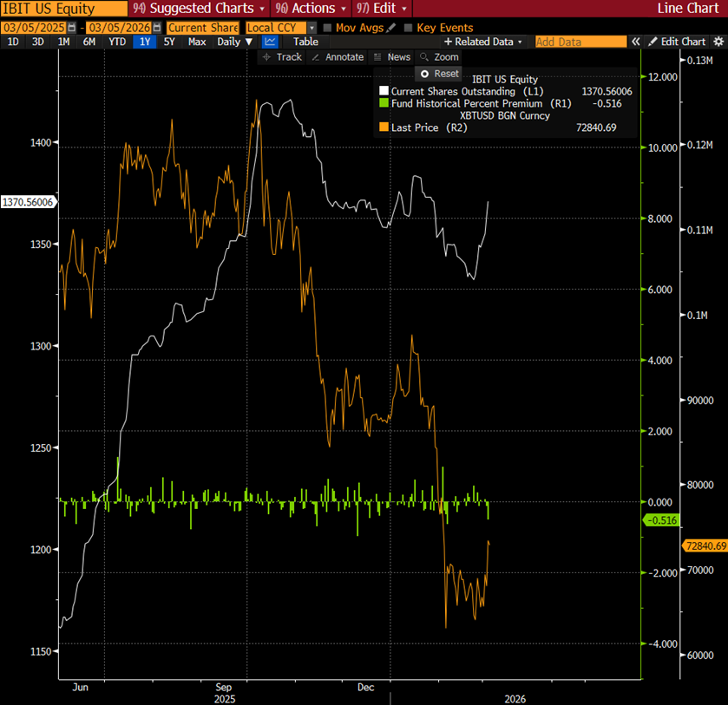
Task: Click the line chart type icon
Action: point(271,42)
